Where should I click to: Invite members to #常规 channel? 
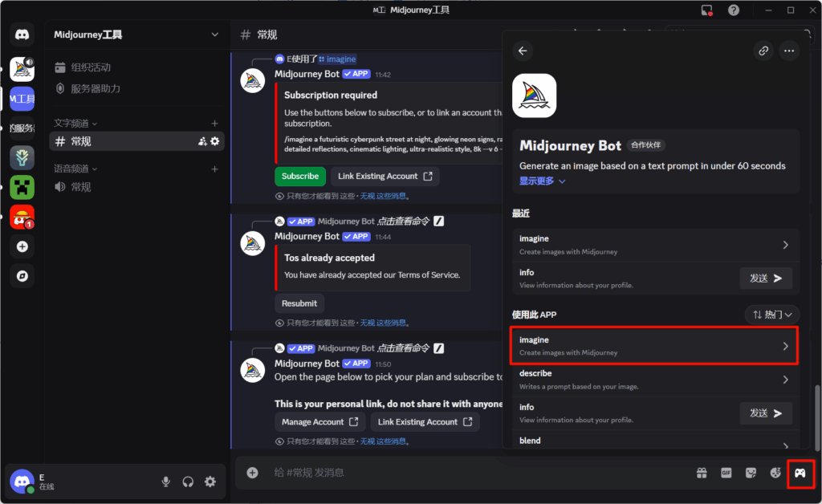point(202,141)
